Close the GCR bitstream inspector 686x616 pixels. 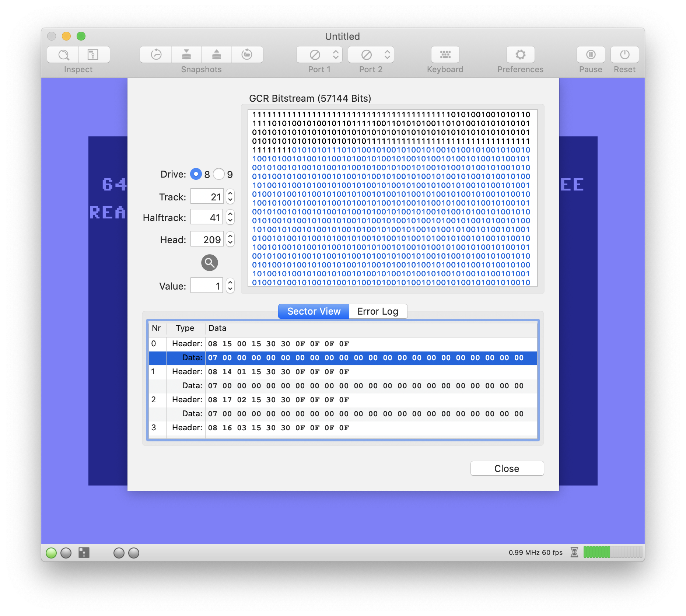click(x=507, y=468)
